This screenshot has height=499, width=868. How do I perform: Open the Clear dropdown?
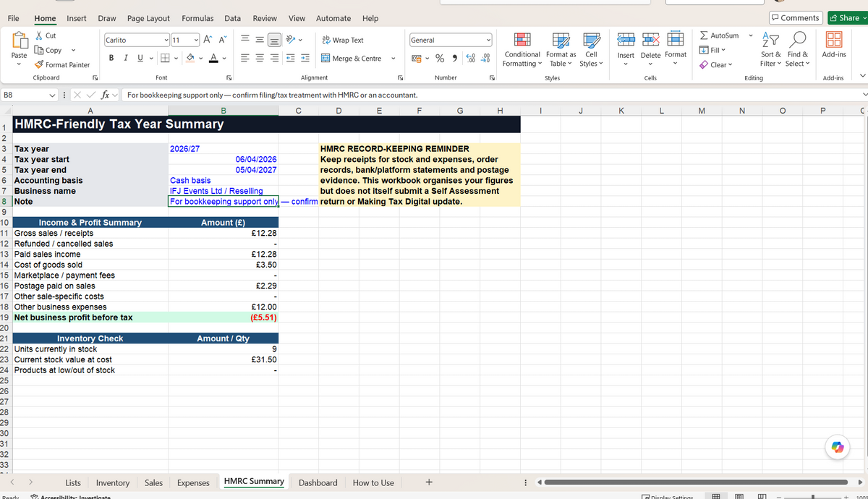718,64
